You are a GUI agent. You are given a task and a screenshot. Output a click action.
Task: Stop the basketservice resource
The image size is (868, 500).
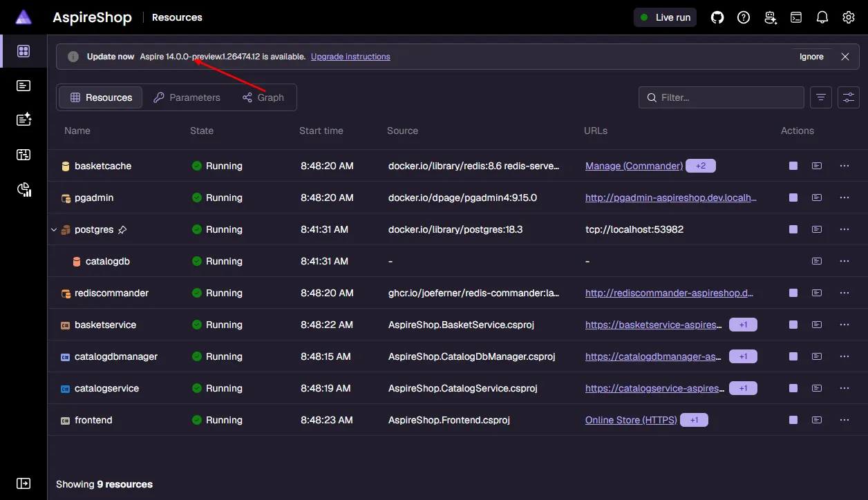pyautogui.click(x=793, y=325)
